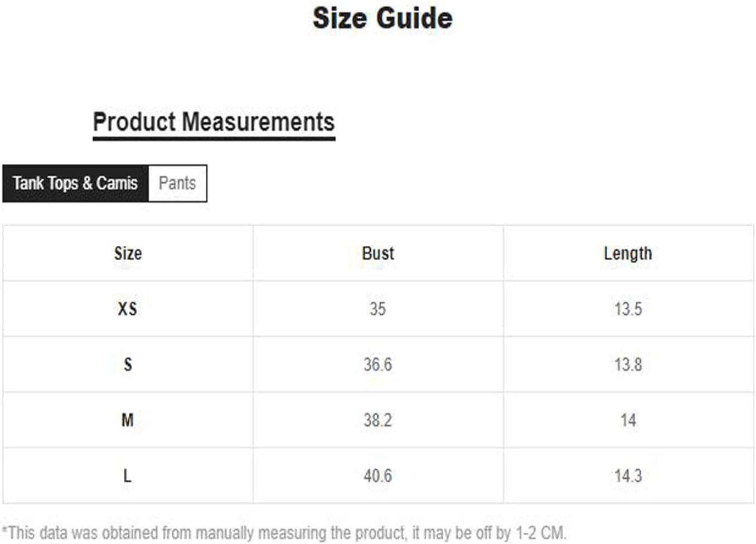
Task: Click the length value 14 for M
Action: coord(628,420)
